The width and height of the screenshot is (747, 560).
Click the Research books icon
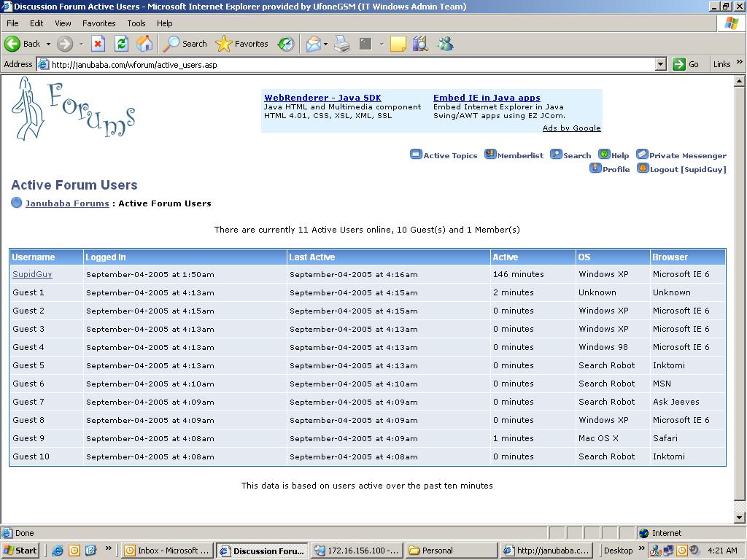(420, 44)
